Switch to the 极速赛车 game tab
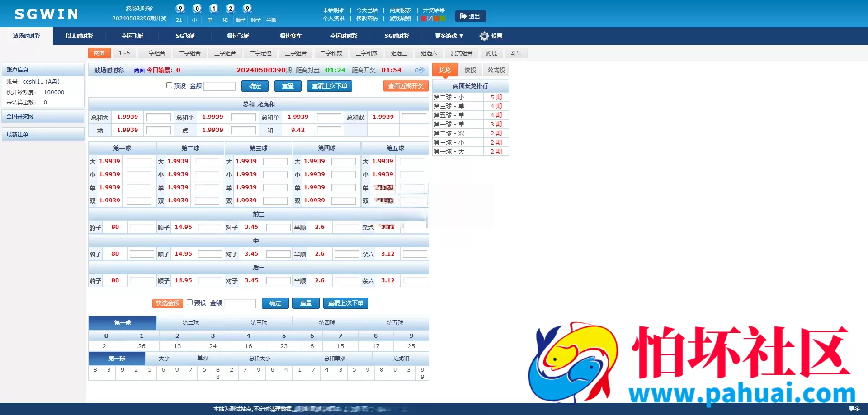Image resolution: width=868 pixels, height=415 pixels. point(291,36)
